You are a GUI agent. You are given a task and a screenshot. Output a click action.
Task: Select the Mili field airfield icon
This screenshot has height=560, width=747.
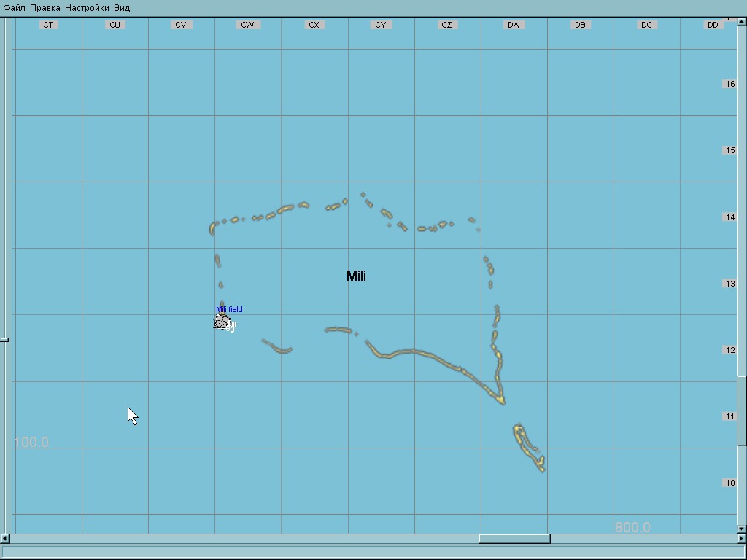pos(222,322)
